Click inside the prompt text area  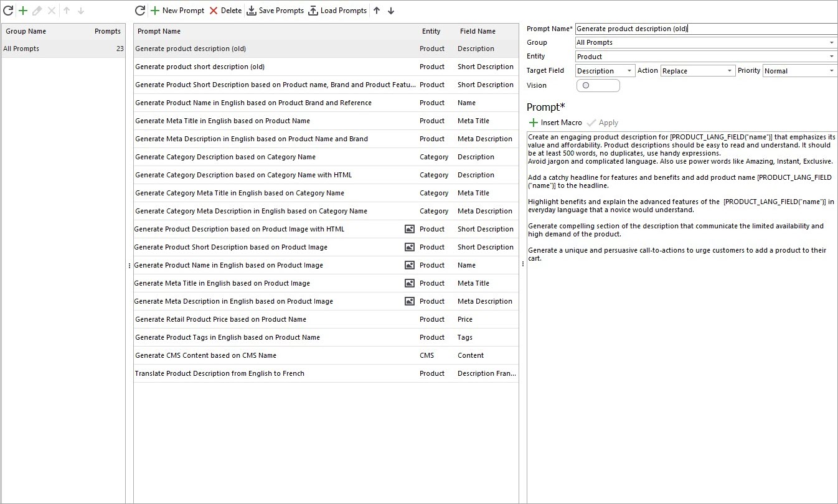[682, 317]
